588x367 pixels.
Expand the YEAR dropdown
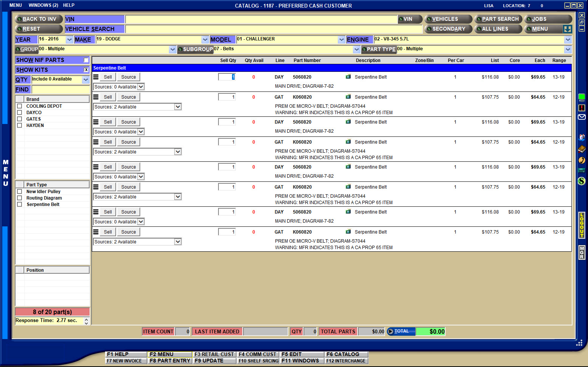pos(69,39)
